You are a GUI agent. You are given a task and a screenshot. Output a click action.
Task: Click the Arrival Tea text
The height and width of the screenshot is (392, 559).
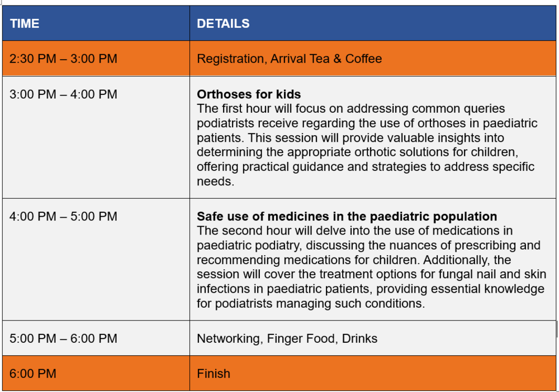click(301, 59)
